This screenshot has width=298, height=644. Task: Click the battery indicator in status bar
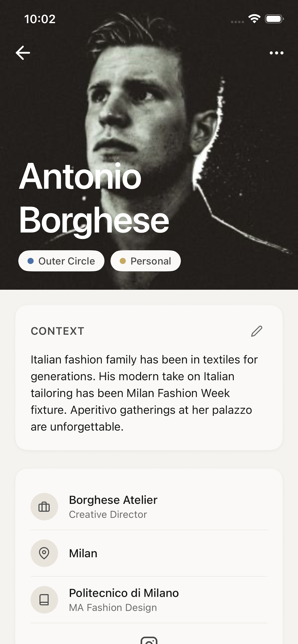(274, 18)
